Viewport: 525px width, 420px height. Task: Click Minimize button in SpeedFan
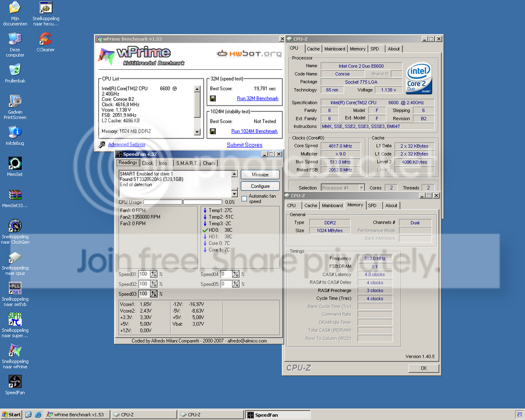point(260,174)
